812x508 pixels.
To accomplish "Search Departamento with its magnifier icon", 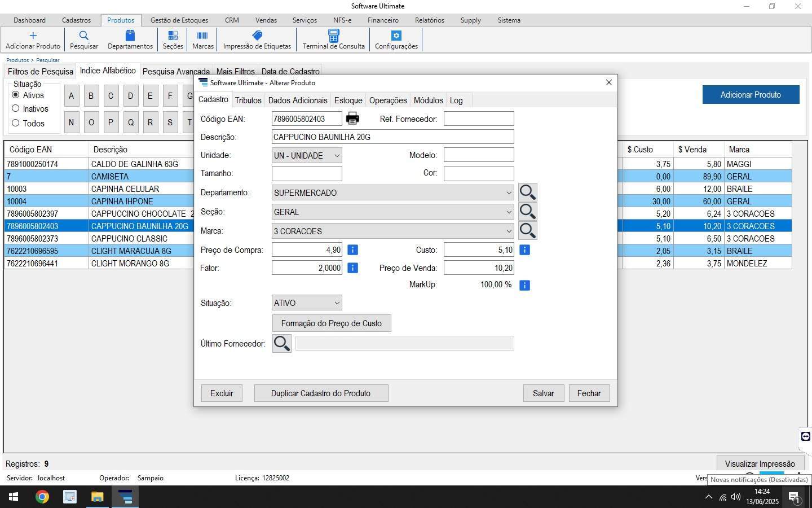I will 527,192.
